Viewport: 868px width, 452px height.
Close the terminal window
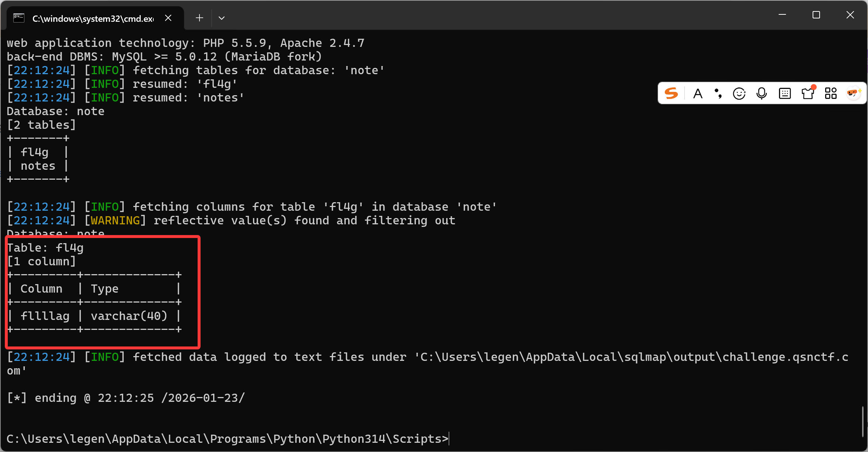(850, 15)
